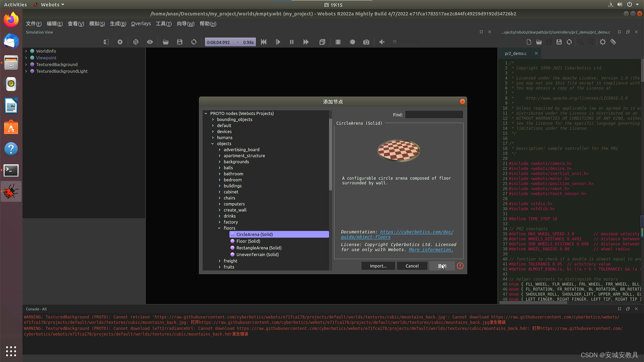
Task: Click the Cancel button
Action: pos(412,266)
